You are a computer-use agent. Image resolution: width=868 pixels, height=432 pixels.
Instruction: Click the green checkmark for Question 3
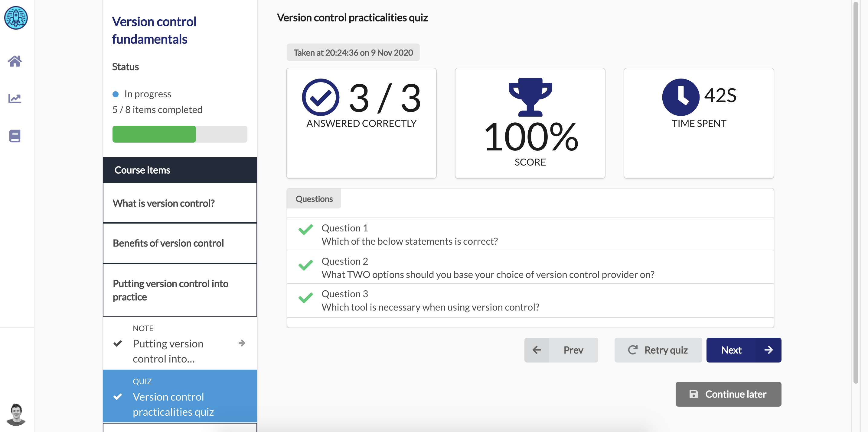306,298
